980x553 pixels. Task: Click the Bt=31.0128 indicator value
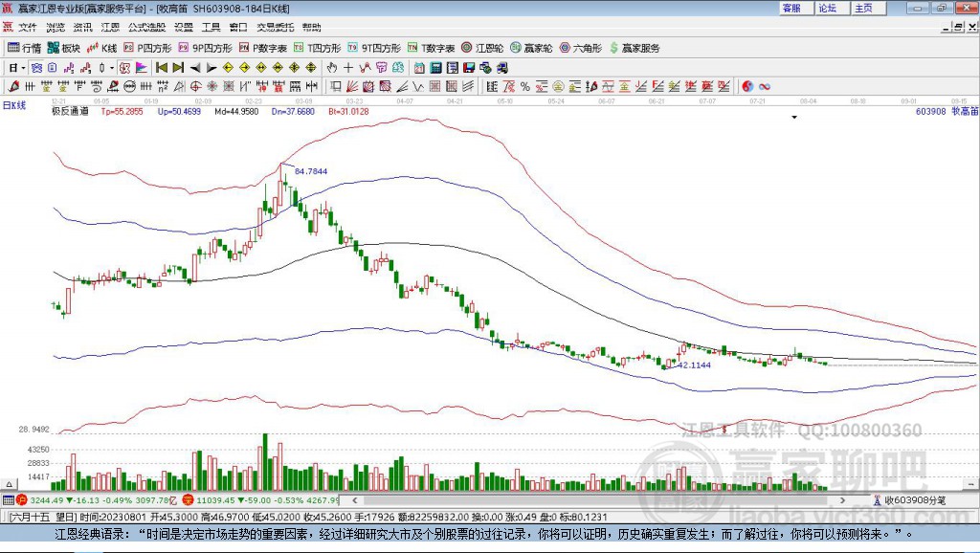click(x=348, y=111)
